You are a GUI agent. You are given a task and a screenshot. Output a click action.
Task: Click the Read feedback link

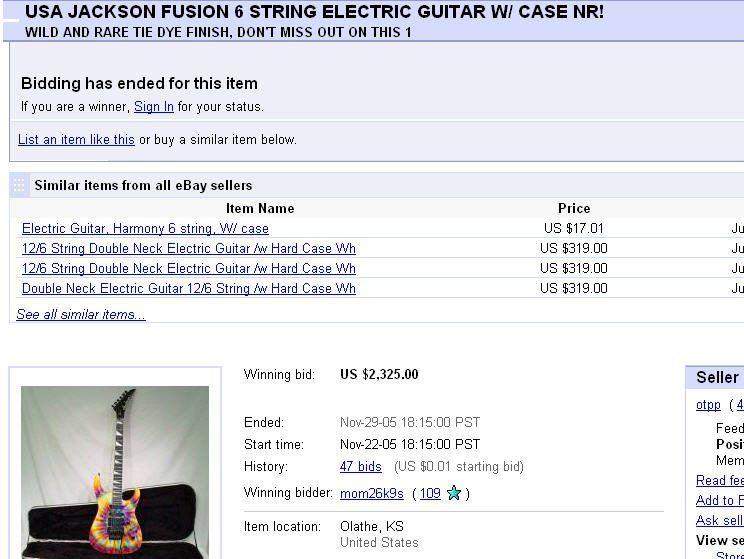[719, 481]
